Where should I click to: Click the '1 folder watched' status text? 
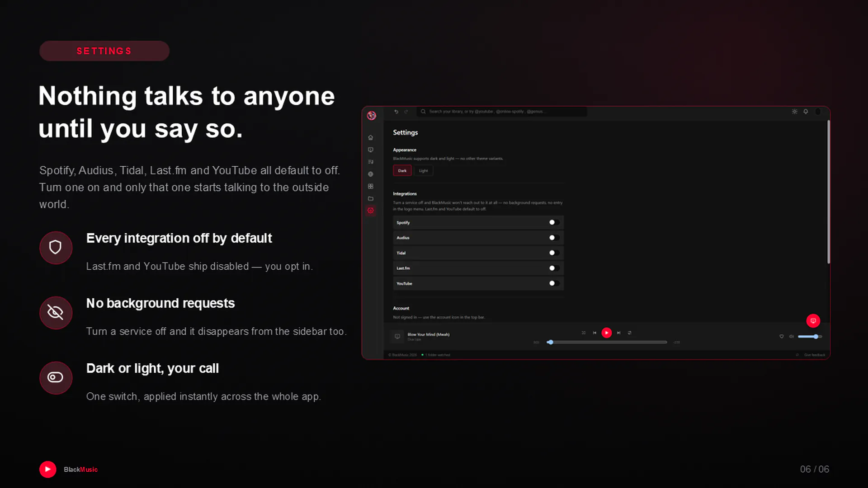[x=438, y=355]
